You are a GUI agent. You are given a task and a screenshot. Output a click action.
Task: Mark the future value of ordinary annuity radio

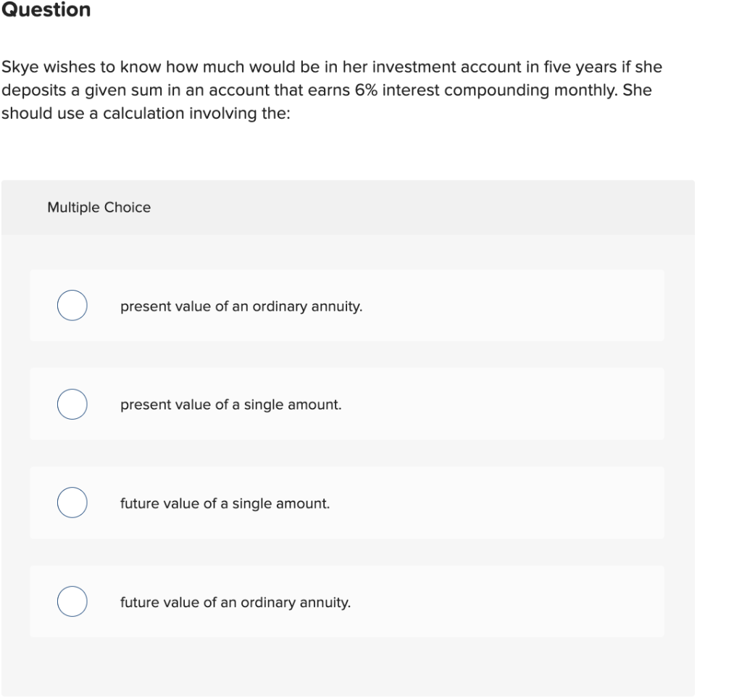coord(72,602)
